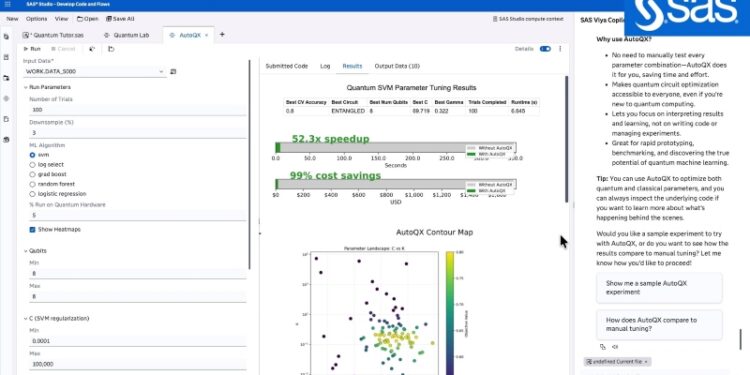Viewport: 750px width, 375px height.
Task: Add a new tab with plus icon
Action: pos(221,35)
